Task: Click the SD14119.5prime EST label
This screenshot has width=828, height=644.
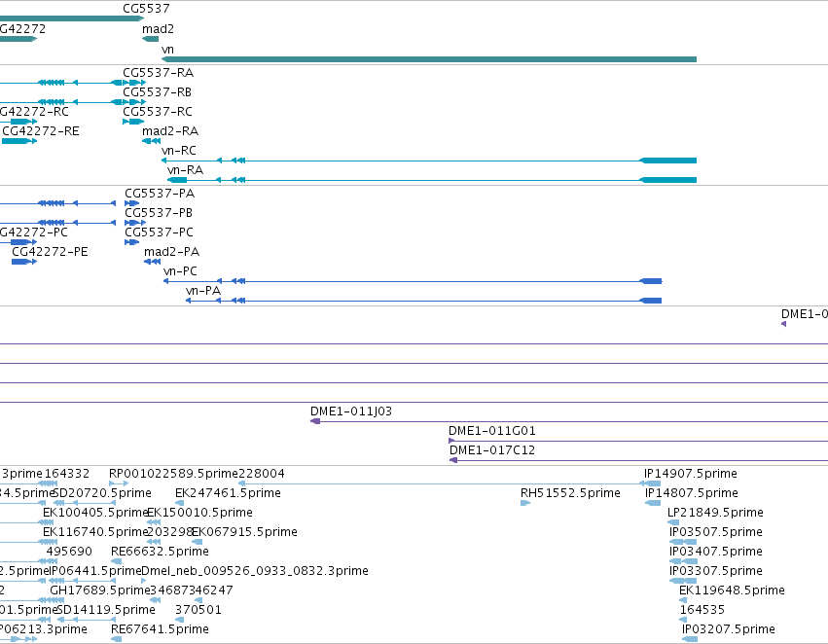Action: [x=106, y=610]
